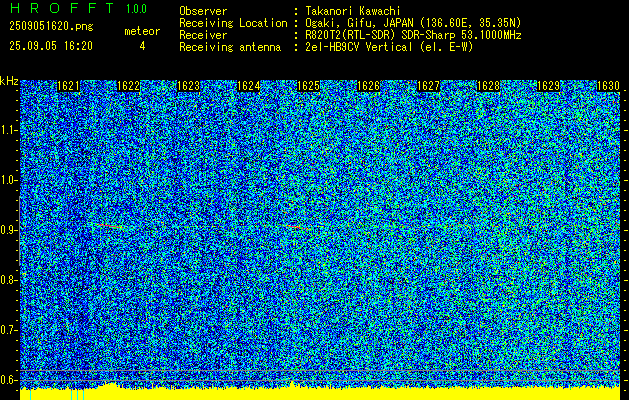
Task: Click the red meteor echo near 1622
Action: [109, 226]
